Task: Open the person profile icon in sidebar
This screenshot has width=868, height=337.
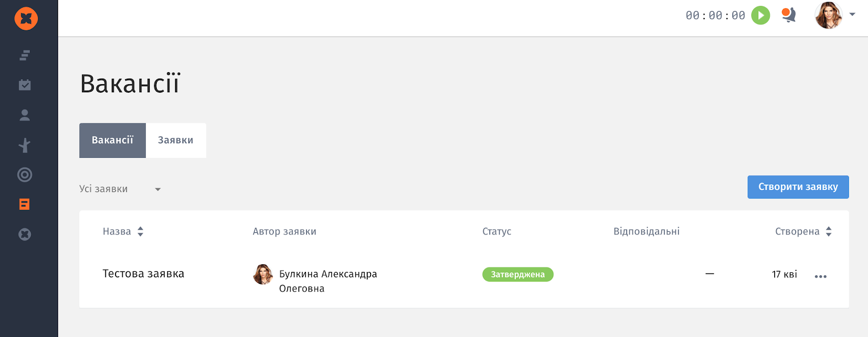Action: (25, 115)
